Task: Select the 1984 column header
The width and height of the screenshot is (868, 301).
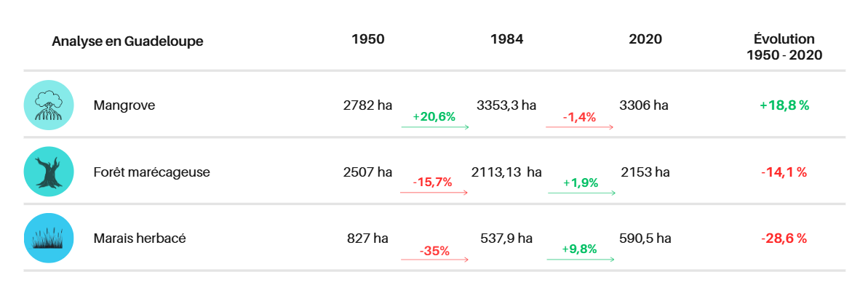Action: pos(506,39)
